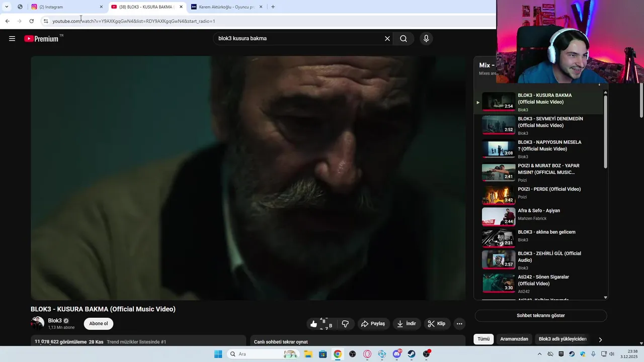Open POIZI & MURAT BOZ - YAPAR MISIN title

(x=548, y=169)
